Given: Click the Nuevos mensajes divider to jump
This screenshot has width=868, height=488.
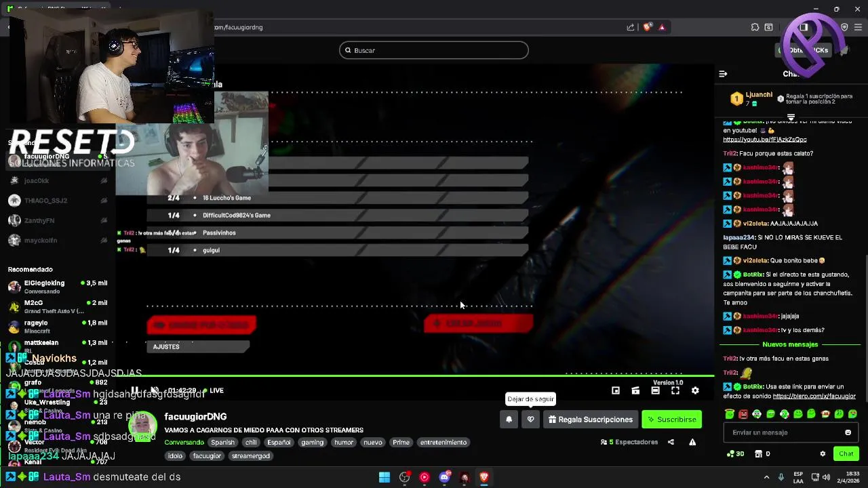Looking at the screenshot, I should coord(789,344).
